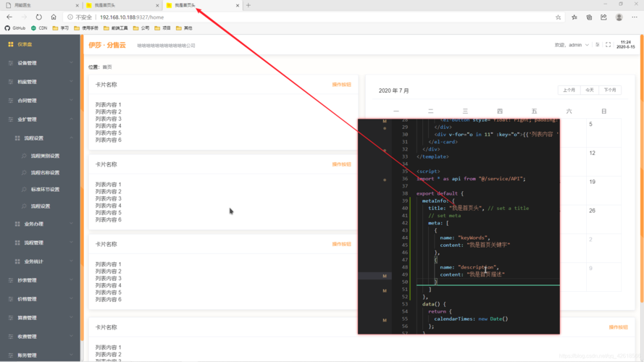The width and height of the screenshot is (644, 362).
Task: Select calendar day 12
Action: point(603,161)
